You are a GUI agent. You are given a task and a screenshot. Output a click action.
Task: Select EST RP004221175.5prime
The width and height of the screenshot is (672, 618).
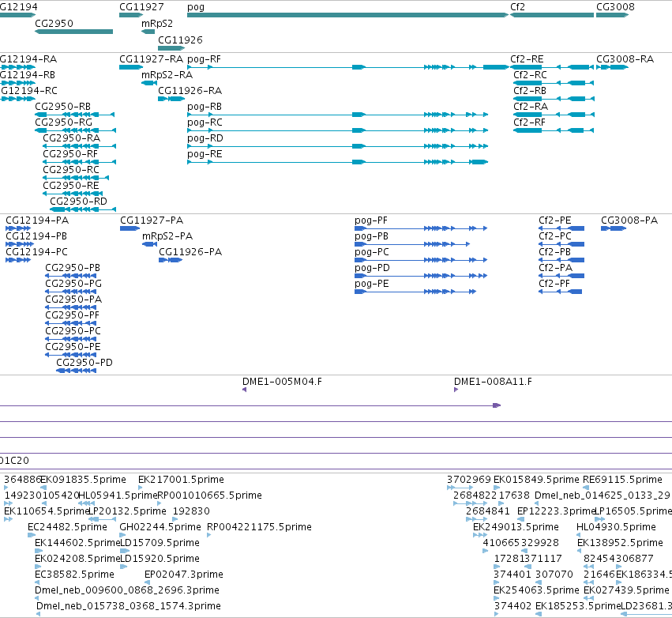209,535
